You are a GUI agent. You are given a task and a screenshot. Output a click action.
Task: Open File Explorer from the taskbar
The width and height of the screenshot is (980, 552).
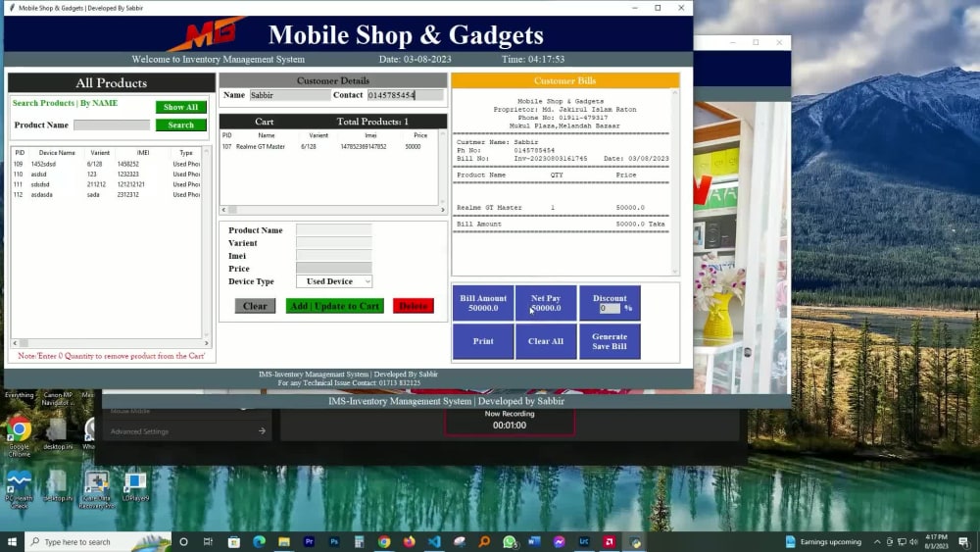[x=284, y=542]
